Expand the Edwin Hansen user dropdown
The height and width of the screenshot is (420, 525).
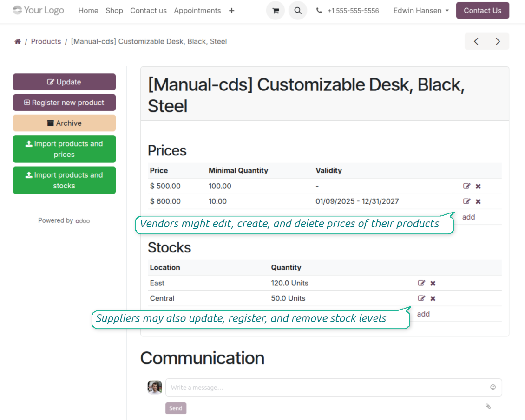pyautogui.click(x=421, y=11)
